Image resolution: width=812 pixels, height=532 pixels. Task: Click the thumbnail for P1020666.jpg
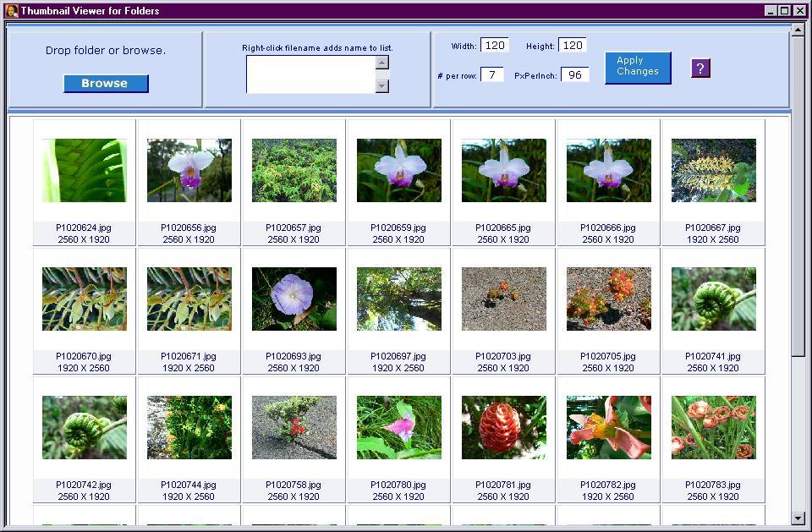coord(609,171)
